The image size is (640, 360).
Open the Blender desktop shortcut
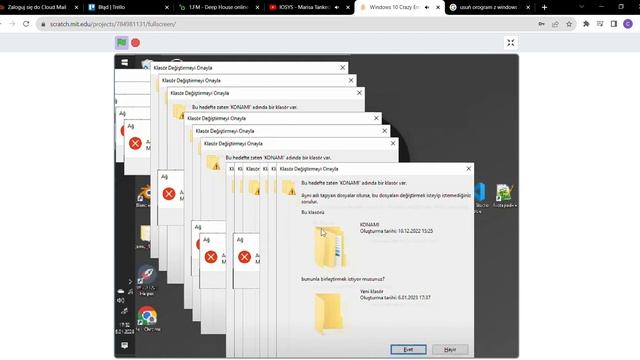tap(144, 195)
